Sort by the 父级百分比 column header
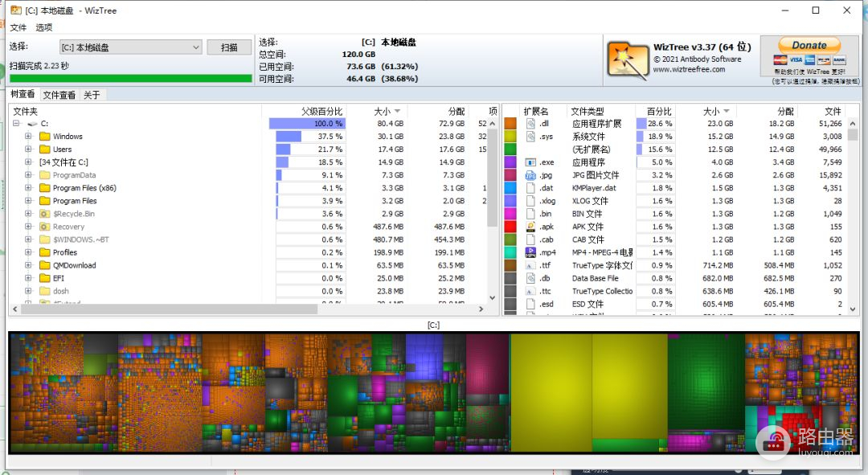The height and width of the screenshot is (475, 868). (x=321, y=111)
